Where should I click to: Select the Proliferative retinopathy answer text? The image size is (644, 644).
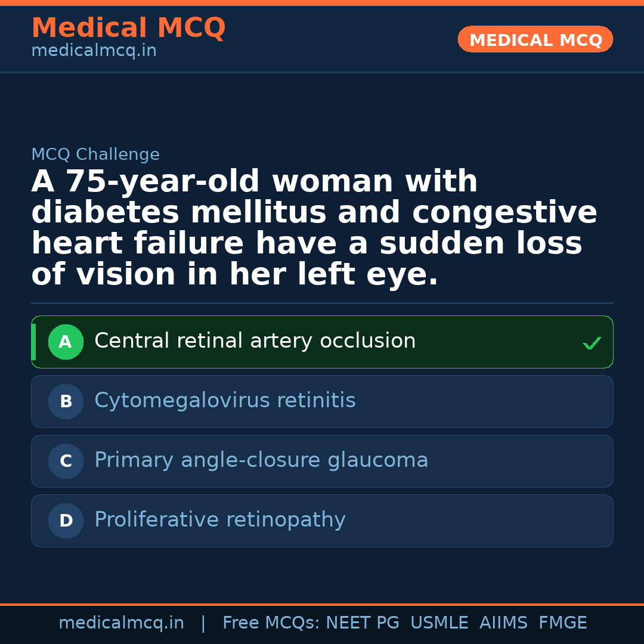[219, 520]
